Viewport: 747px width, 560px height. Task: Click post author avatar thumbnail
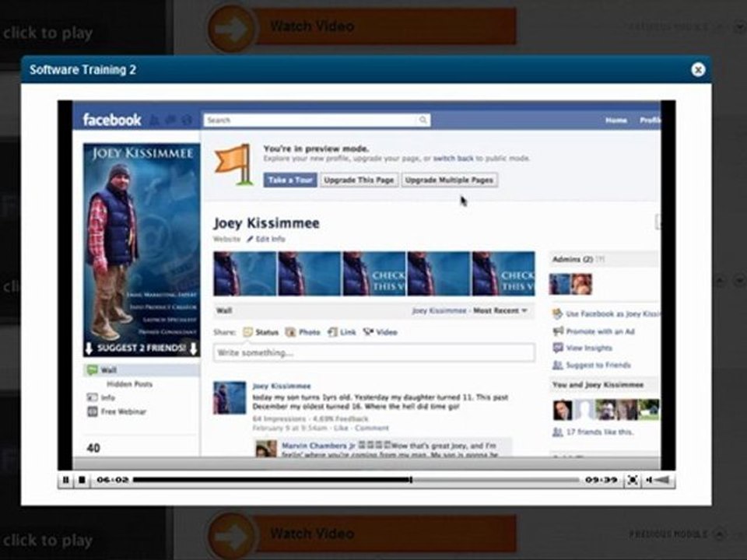coord(230,398)
